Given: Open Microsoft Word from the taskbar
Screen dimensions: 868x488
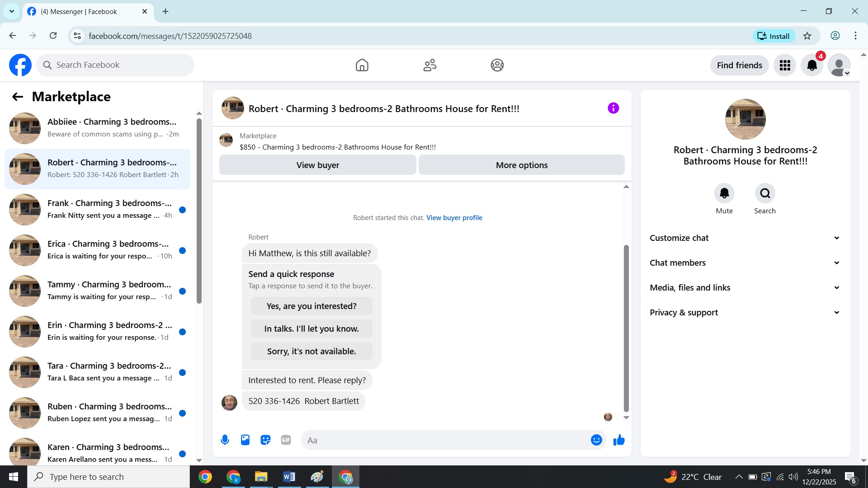Looking at the screenshot, I should (x=289, y=477).
